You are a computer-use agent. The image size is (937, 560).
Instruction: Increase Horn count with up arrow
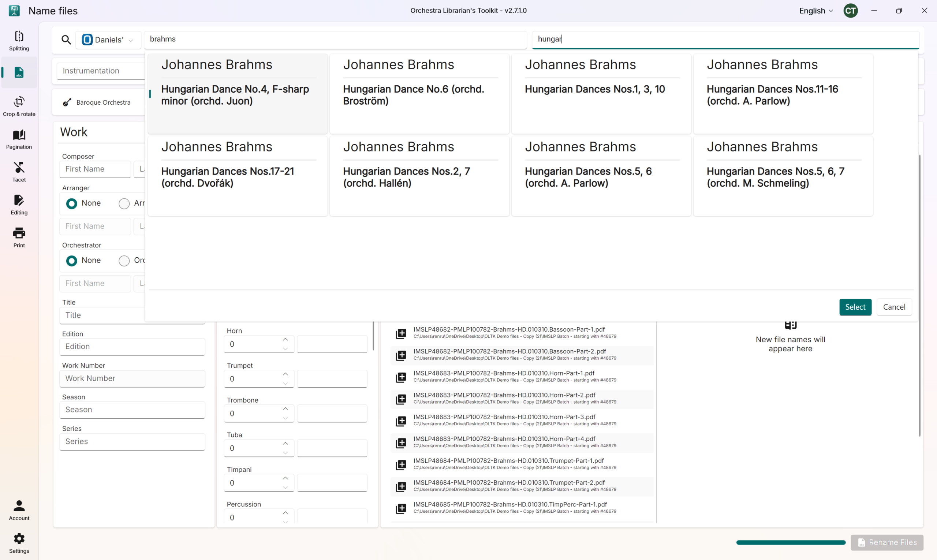tap(285, 339)
